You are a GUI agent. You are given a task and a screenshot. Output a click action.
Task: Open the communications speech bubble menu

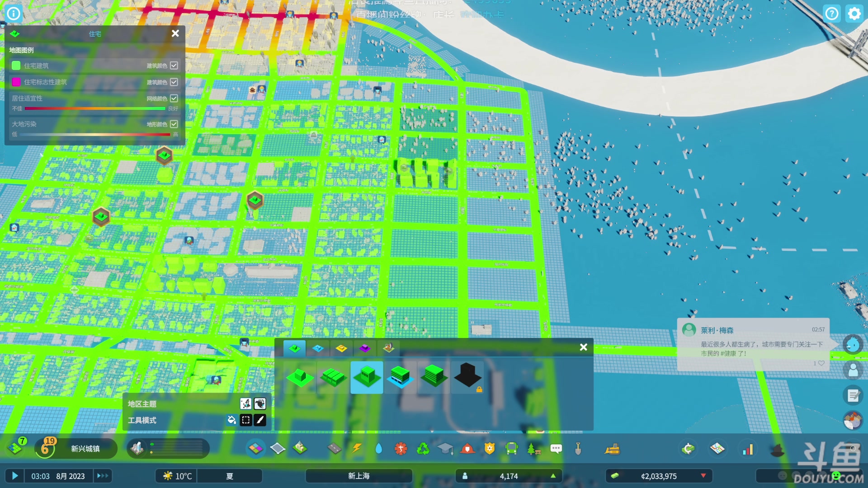(x=556, y=449)
